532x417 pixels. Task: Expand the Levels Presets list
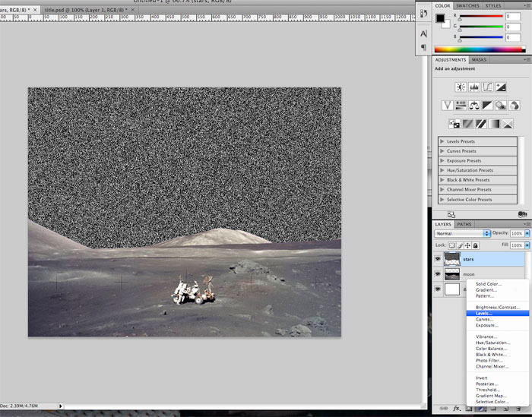tap(442, 141)
